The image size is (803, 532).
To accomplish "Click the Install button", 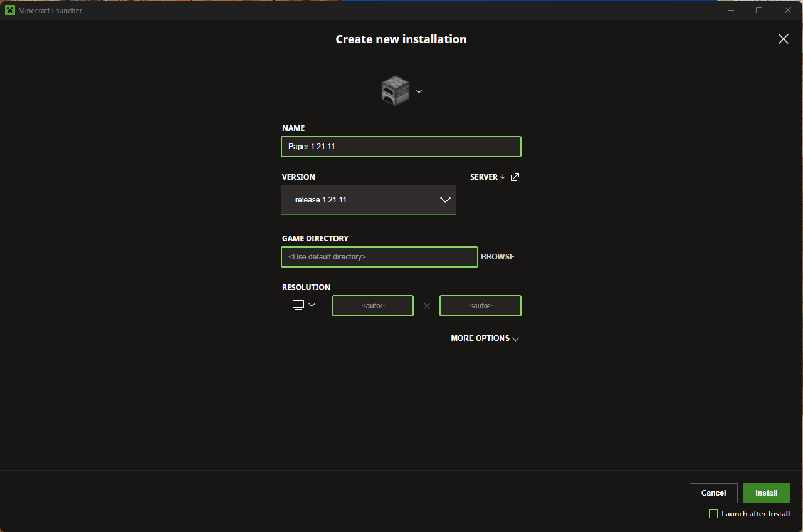I will coord(766,493).
